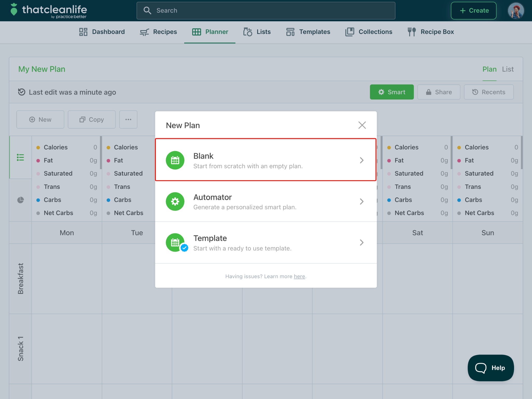This screenshot has height=399, width=532.
Task: Go to the Dashboard tab
Action: coord(102,32)
